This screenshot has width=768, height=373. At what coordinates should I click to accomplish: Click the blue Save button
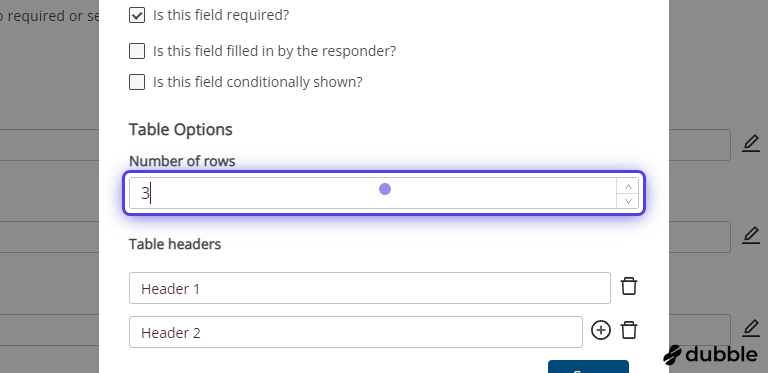pyautogui.click(x=588, y=367)
